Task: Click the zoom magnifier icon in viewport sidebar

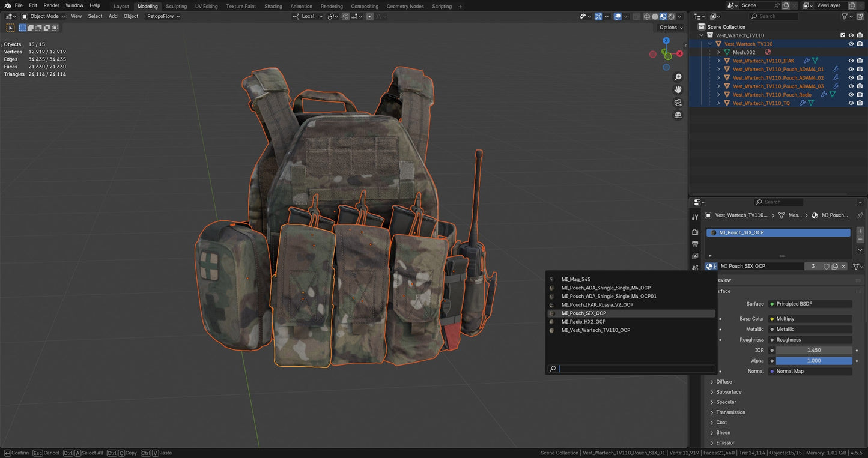Action: click(678, 77)
